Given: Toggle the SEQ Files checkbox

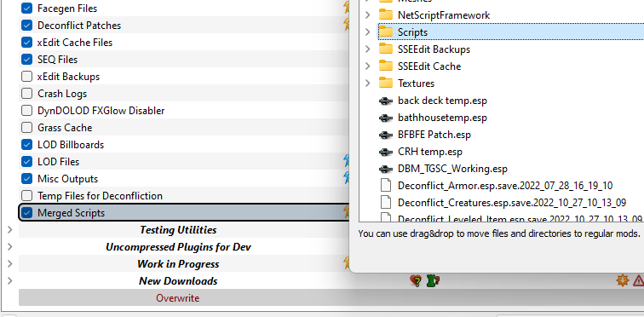Looking at the screenshot, I should coord(26,60).
